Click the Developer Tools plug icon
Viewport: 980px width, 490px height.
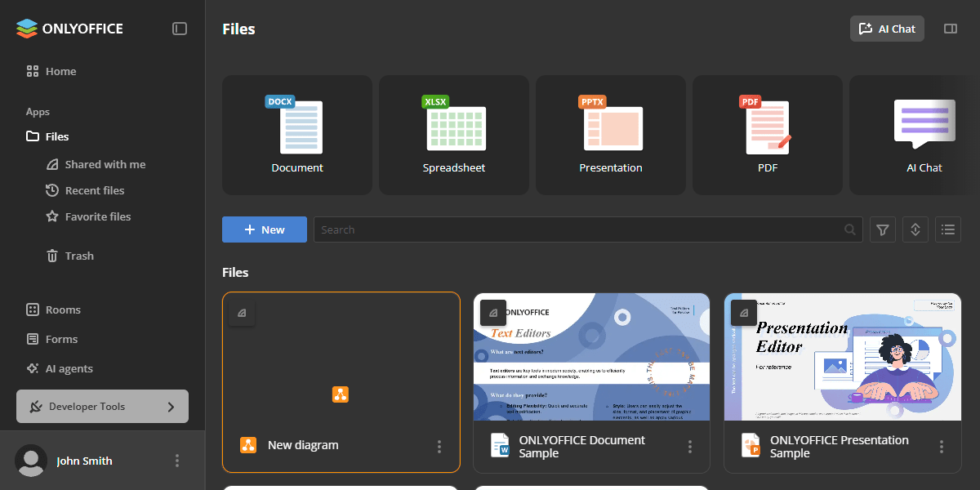pos(35,407)
